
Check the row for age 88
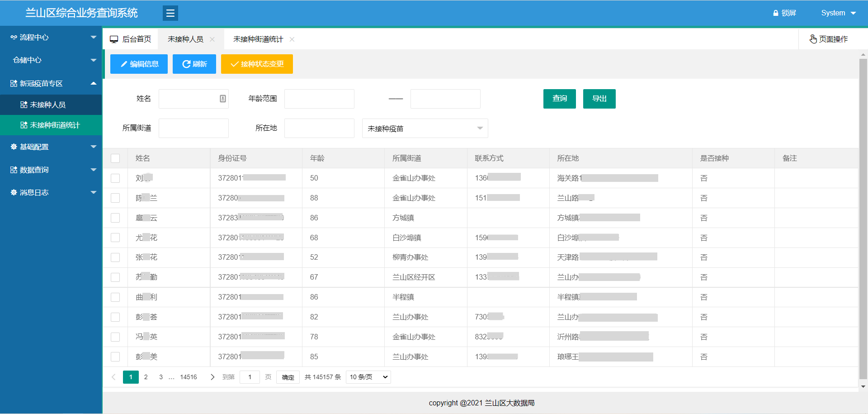tap(115, 198)
